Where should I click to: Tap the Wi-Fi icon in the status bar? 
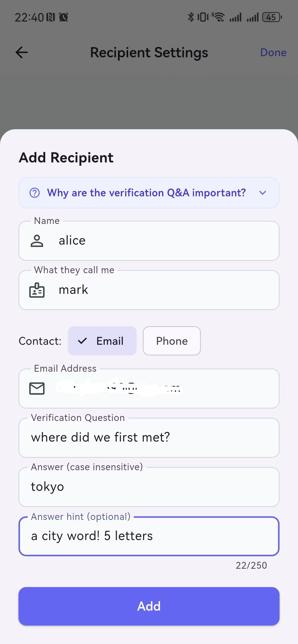pos(218,17)
